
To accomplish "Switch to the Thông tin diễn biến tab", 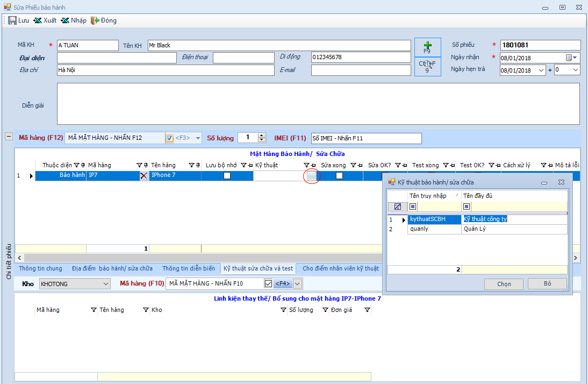I will [x=189, y=268].
